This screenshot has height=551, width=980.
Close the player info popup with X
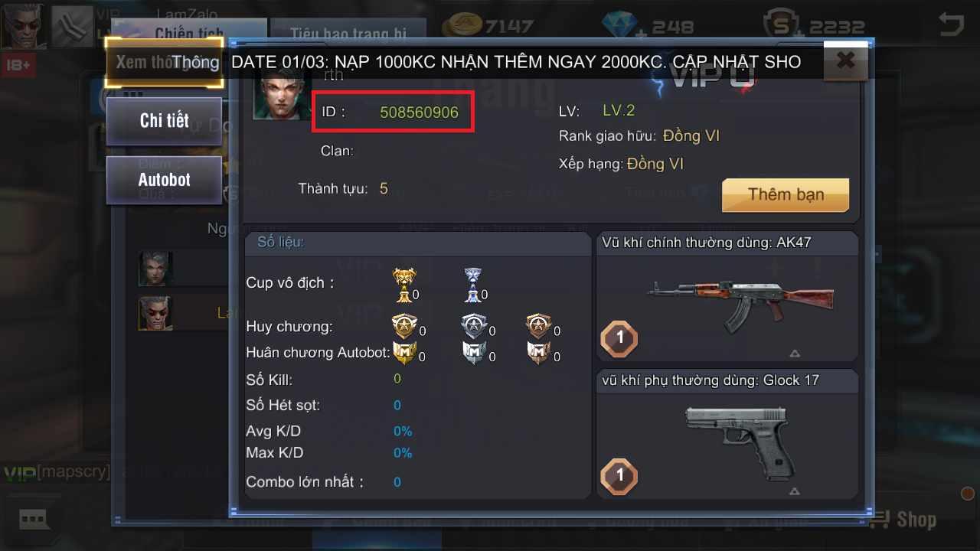coord(846,61)
